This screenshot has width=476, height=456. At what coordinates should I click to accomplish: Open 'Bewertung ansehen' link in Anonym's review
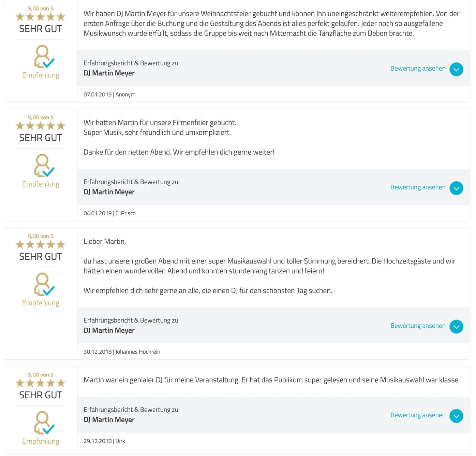pos(418,69)
